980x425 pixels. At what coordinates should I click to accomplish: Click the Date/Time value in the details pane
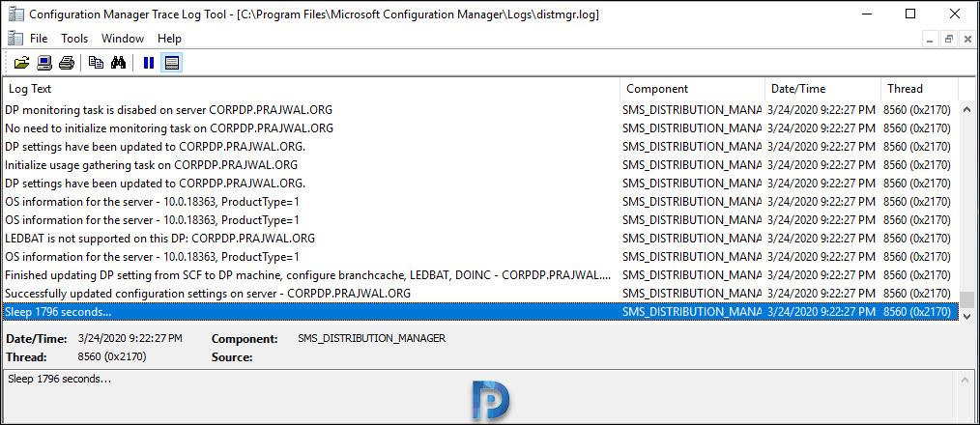(x=130, y=338)
